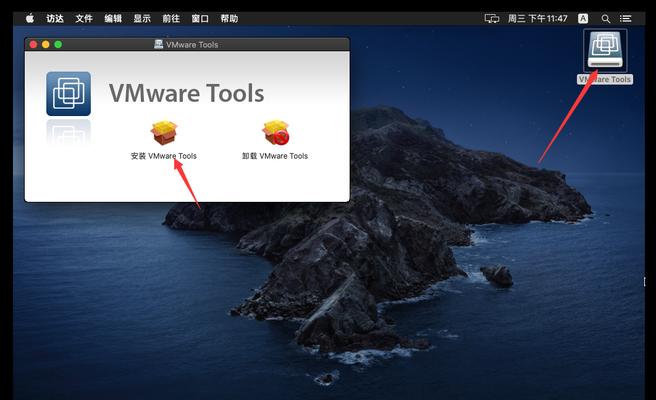The image size is (656, 400).
Task: Minimize the VMware Tools window
Action: point(46,44)
